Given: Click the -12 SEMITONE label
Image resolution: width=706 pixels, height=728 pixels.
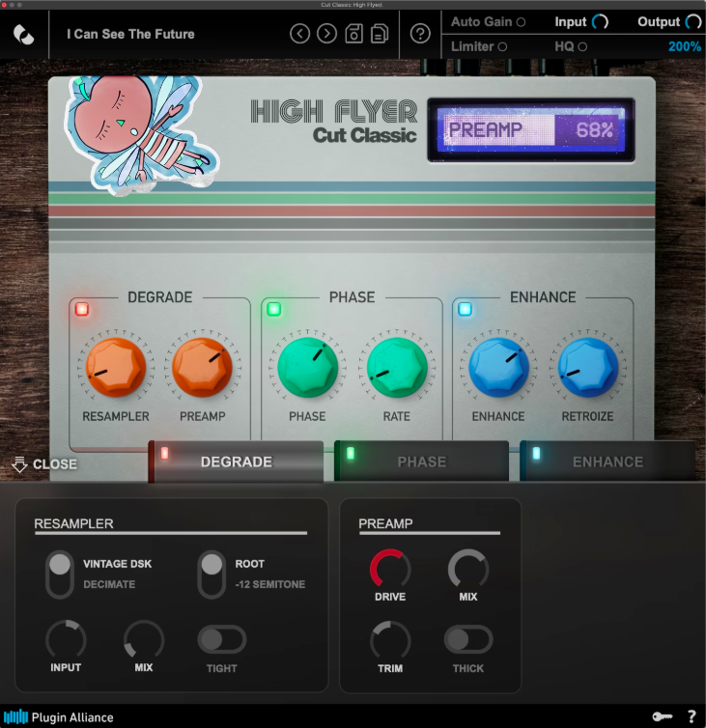Looking at the screenshot, I should [270, 584].
